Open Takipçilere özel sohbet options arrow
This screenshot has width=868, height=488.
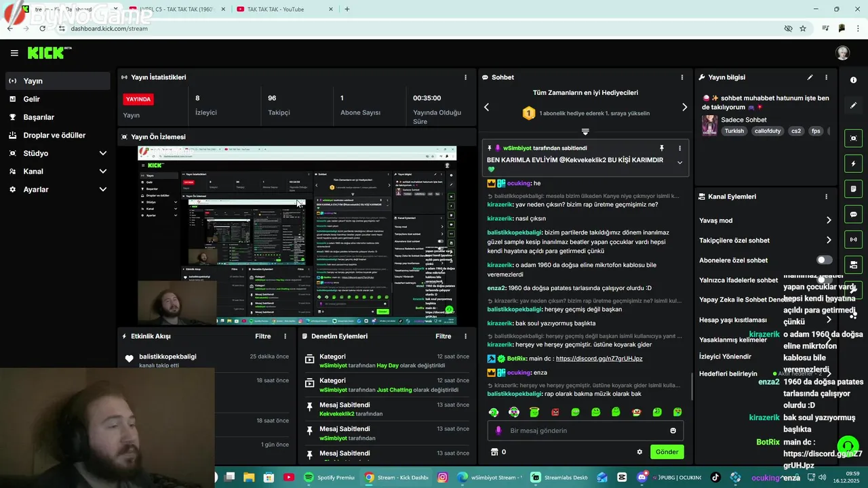point(828,240)
